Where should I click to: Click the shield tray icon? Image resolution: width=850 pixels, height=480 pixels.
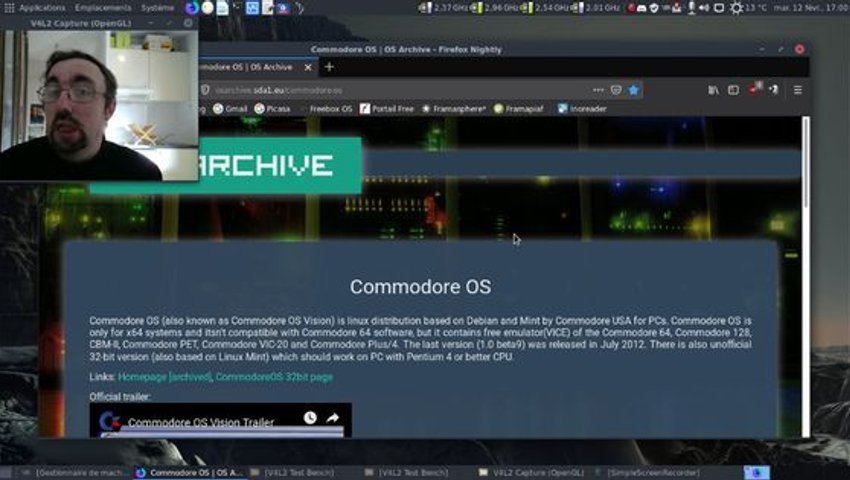[654, 8]
